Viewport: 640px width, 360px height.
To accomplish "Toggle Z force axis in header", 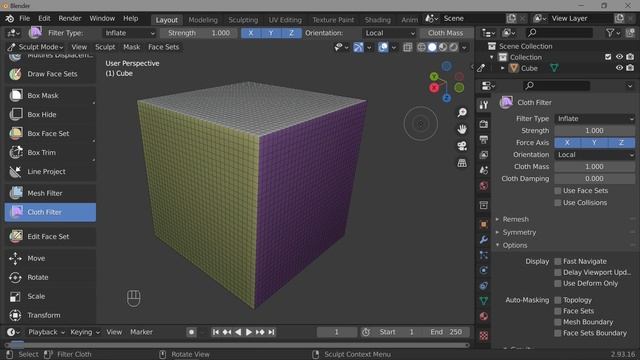I will (291, 33).
